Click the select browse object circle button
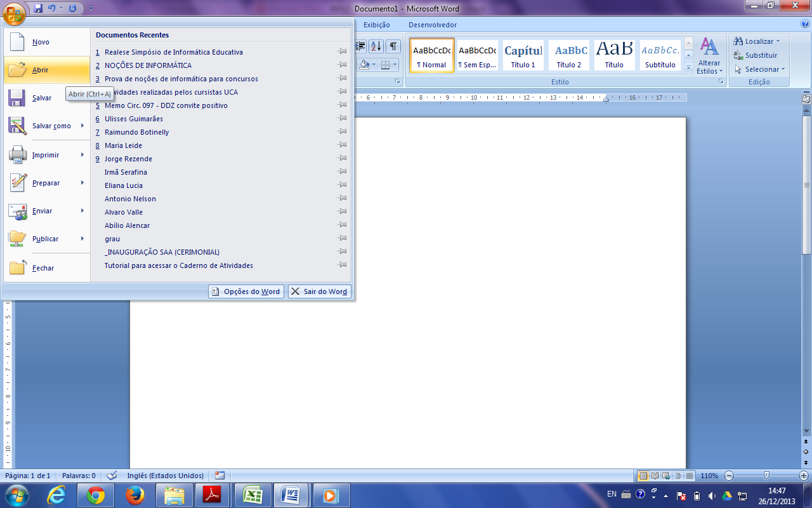This screenshot has height=508, width=812. click(x=806, y=452)
